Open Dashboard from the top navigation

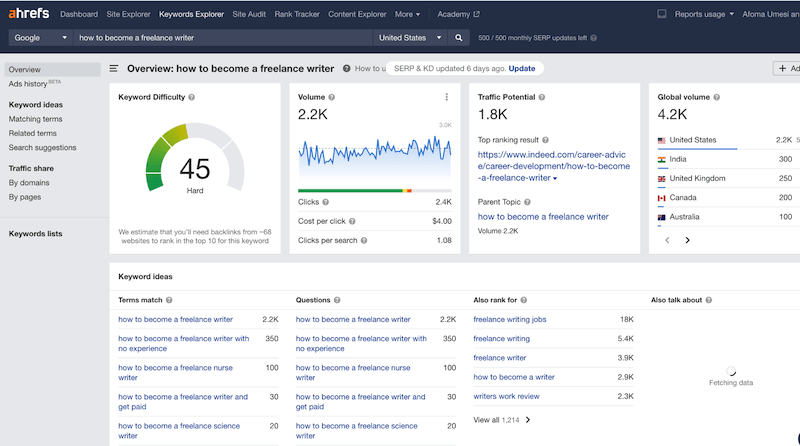tap(79, 14)
